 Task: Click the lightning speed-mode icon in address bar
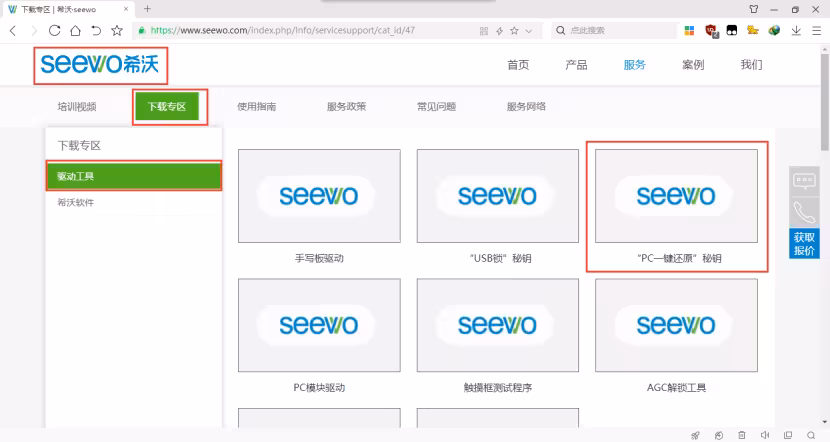click(499, 31)
